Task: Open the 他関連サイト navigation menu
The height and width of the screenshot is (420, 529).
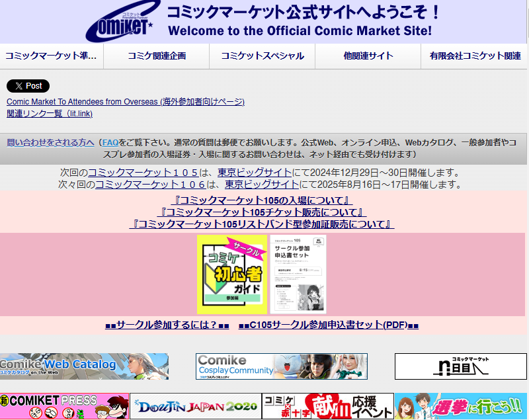Action: (x=366, y=56)
